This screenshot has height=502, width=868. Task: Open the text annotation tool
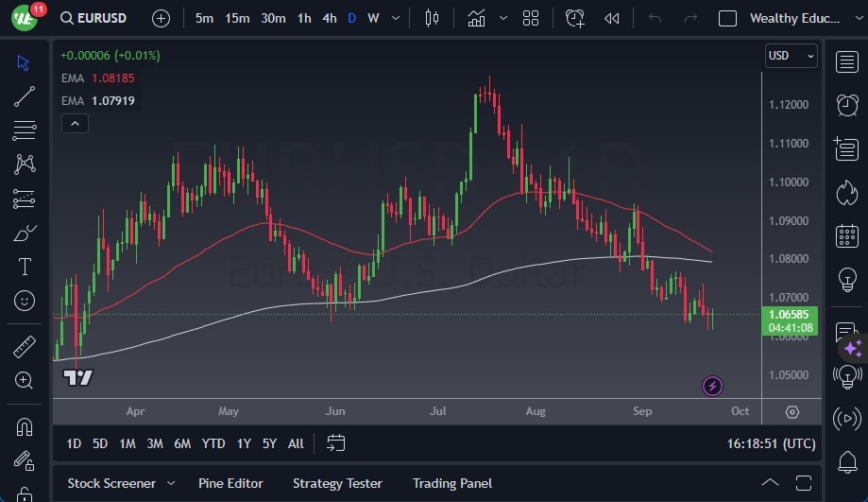25,267
